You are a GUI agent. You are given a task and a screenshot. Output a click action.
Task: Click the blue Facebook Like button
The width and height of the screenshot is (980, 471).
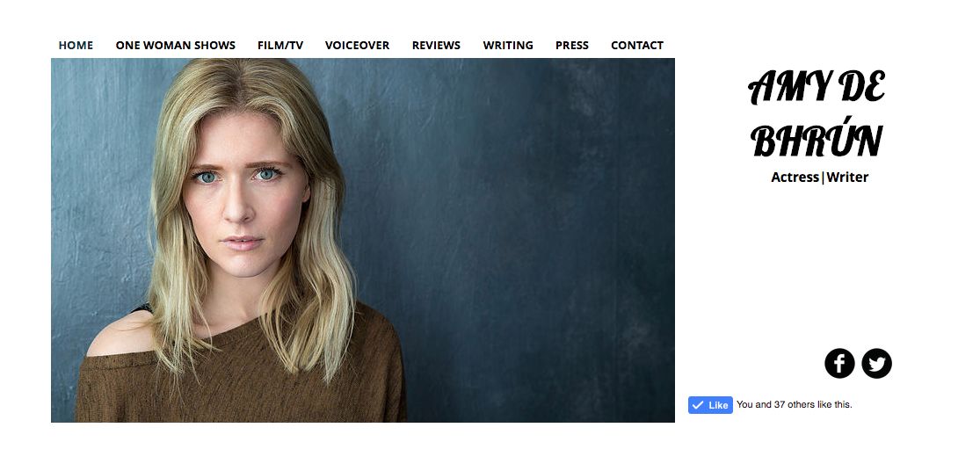[711, 405]
